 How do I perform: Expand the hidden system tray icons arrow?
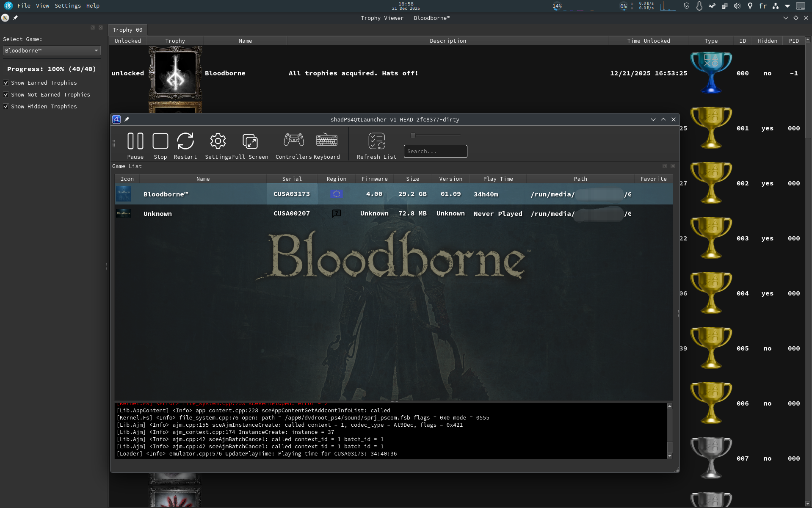(x=787, y=6)
